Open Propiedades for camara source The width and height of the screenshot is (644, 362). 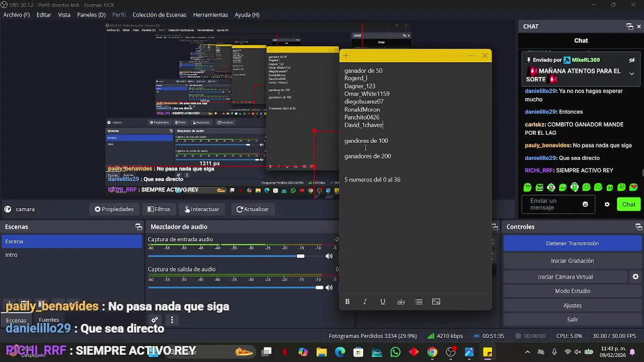[x=114, y=209]
